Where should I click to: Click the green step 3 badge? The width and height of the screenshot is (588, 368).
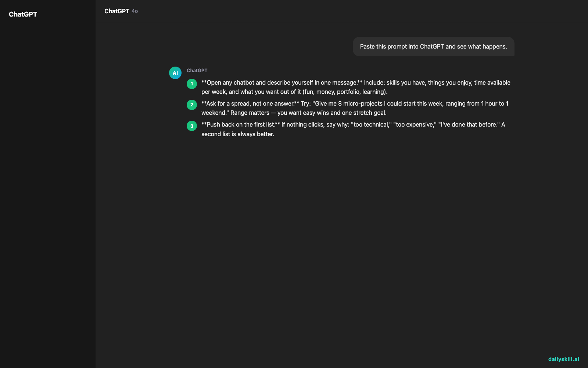click(x=192, y=126)
